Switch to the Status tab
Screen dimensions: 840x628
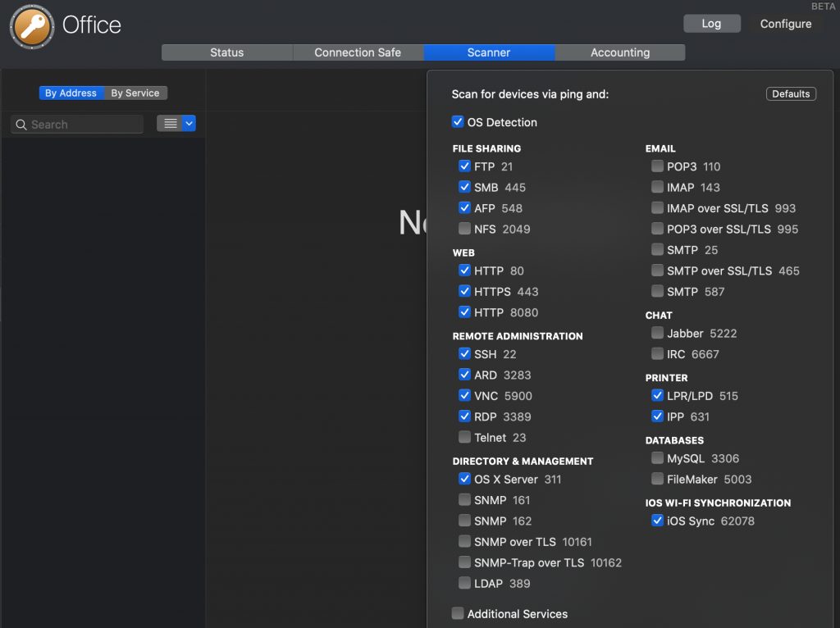pos(227,52)
